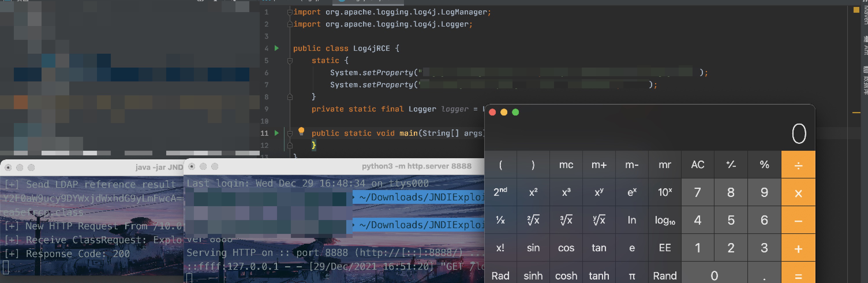Collapse the static block fold marker
This screenshot has height=283, width=868.
(x=289, y=61)
